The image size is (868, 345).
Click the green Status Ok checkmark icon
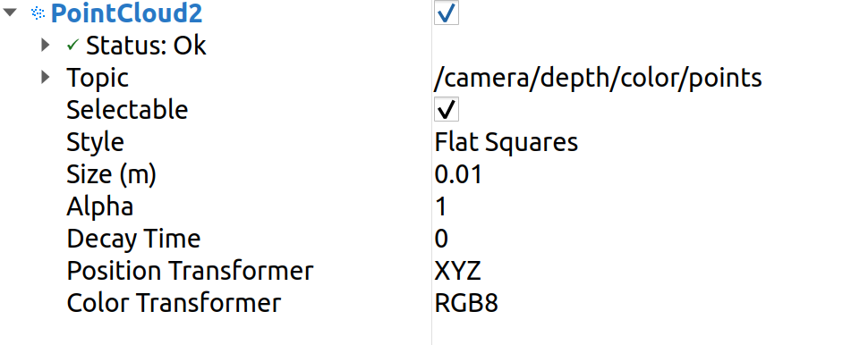pos(73,46)
